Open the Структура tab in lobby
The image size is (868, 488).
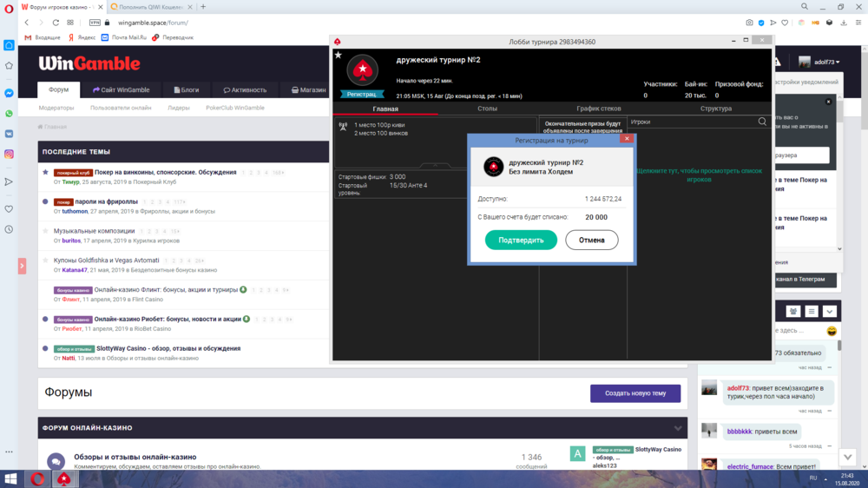715,109
